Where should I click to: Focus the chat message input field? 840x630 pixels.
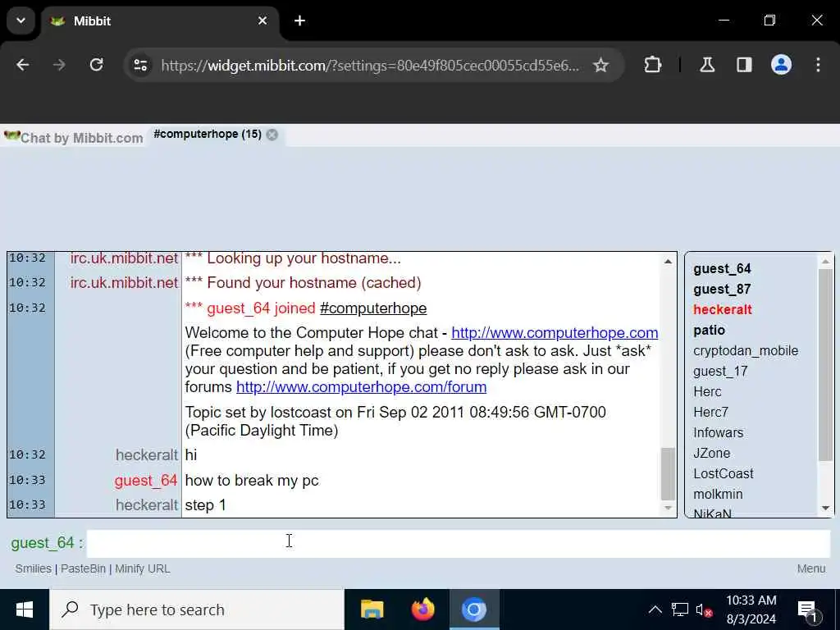pyautogui.click(x=459, y=543)
